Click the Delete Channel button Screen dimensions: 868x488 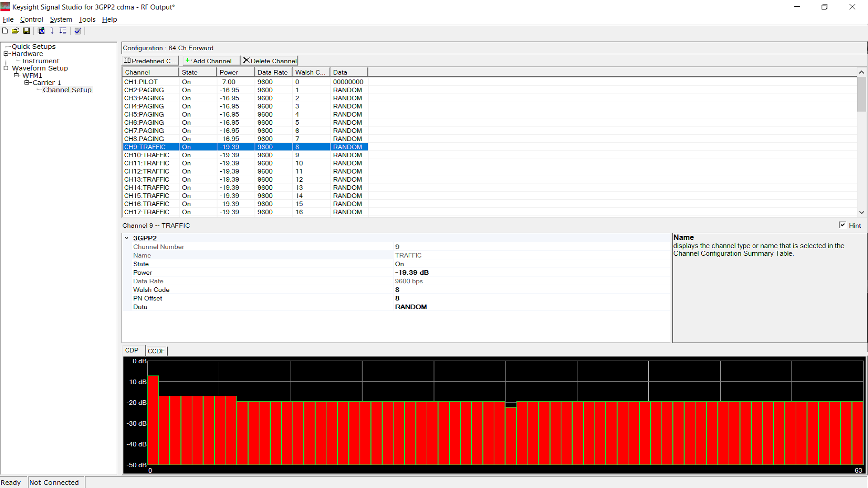[270, 61]
